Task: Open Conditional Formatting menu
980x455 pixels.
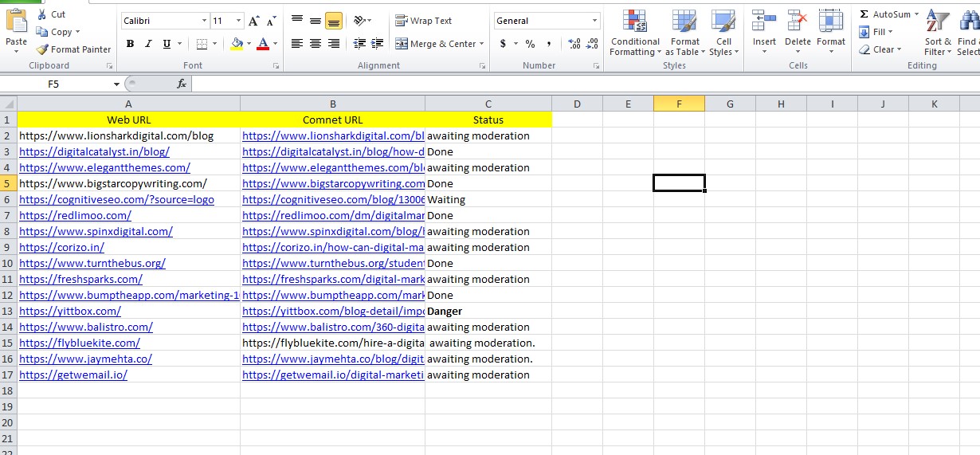Action: click(635, 33)
